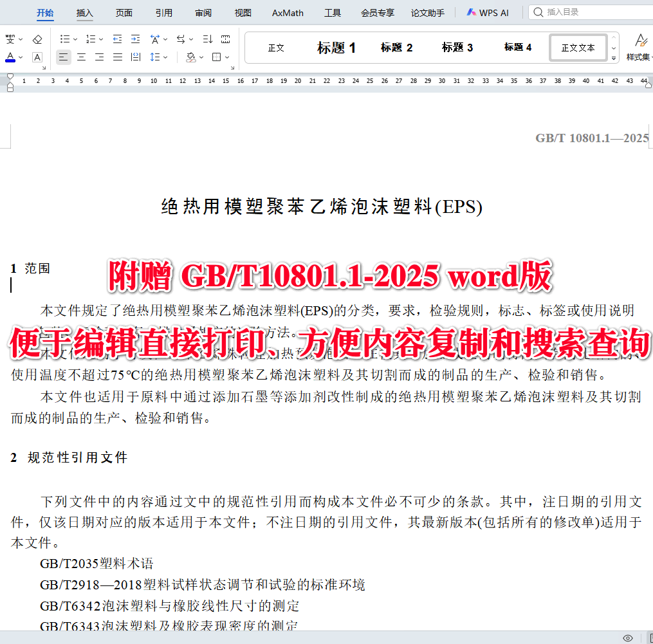
Task: Apply the 标题 2 style
Action: 396,48
